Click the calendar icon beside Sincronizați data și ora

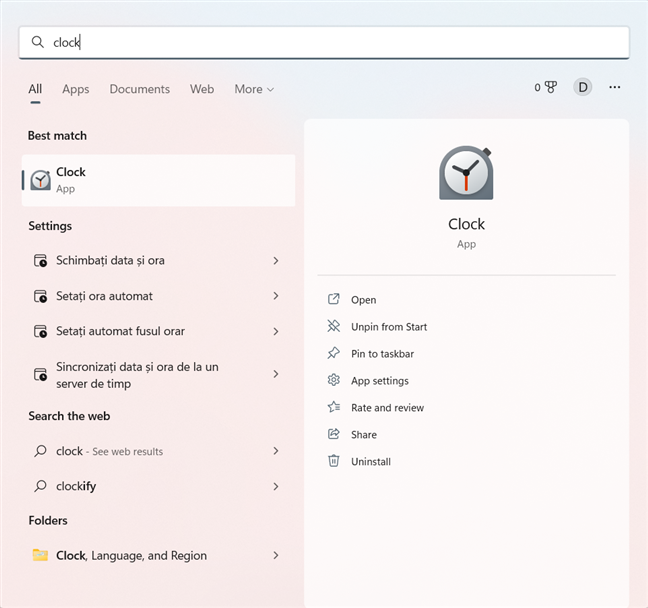[x=40, y=374]
